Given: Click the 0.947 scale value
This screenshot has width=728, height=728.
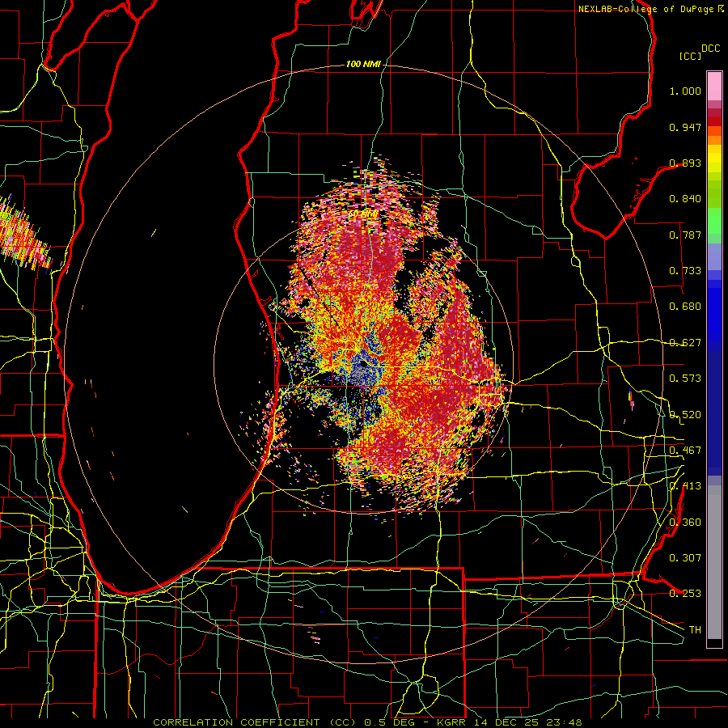Looking at the screenshot, I should coord(685,127).
